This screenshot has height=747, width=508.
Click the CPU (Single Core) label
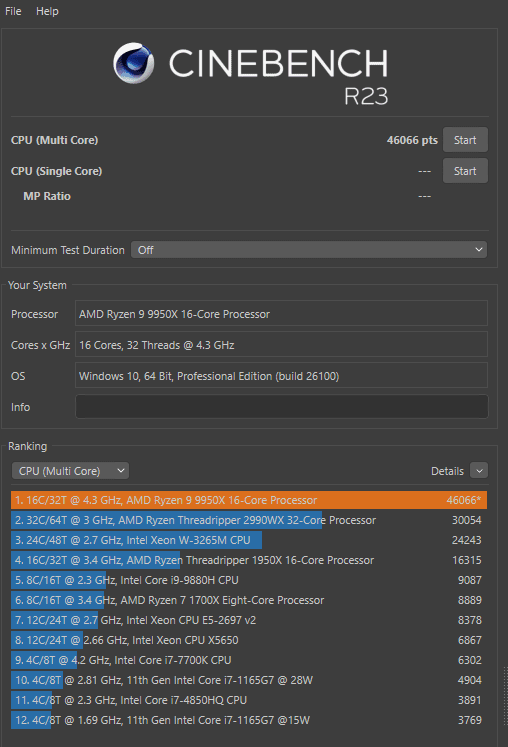point(56,171)
